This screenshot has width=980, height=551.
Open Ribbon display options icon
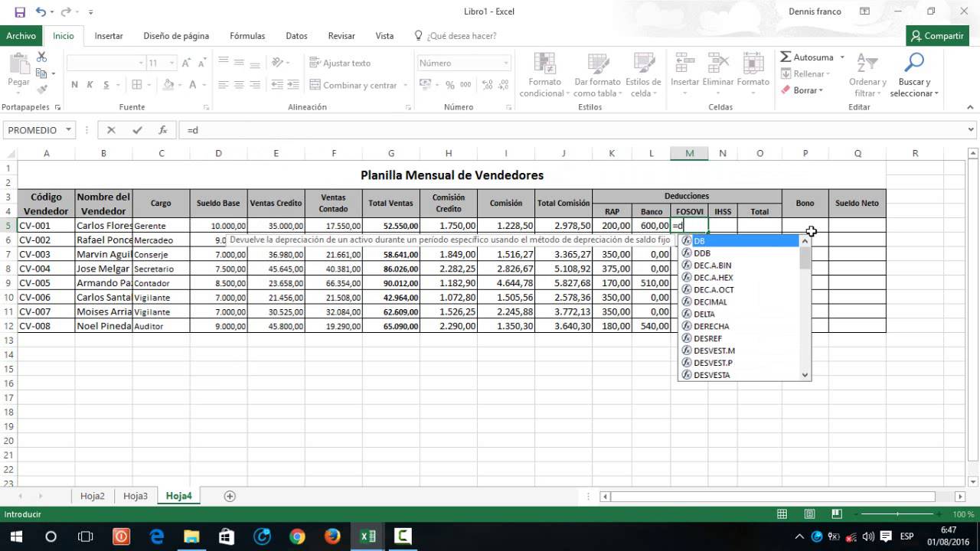(864, 11)
